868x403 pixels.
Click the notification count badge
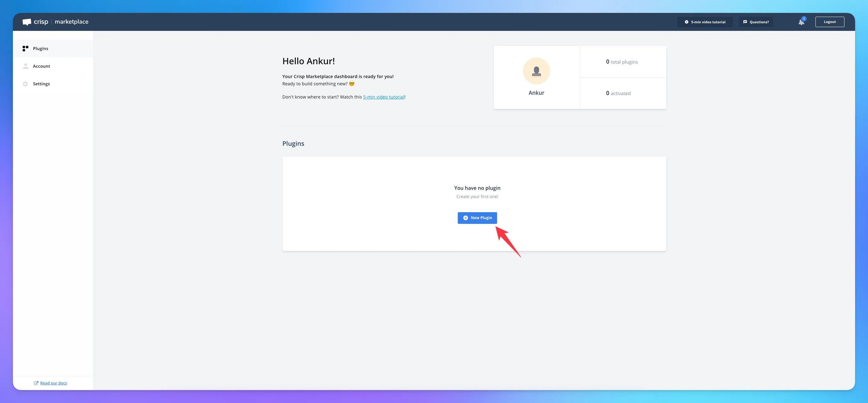click(804, 19)
